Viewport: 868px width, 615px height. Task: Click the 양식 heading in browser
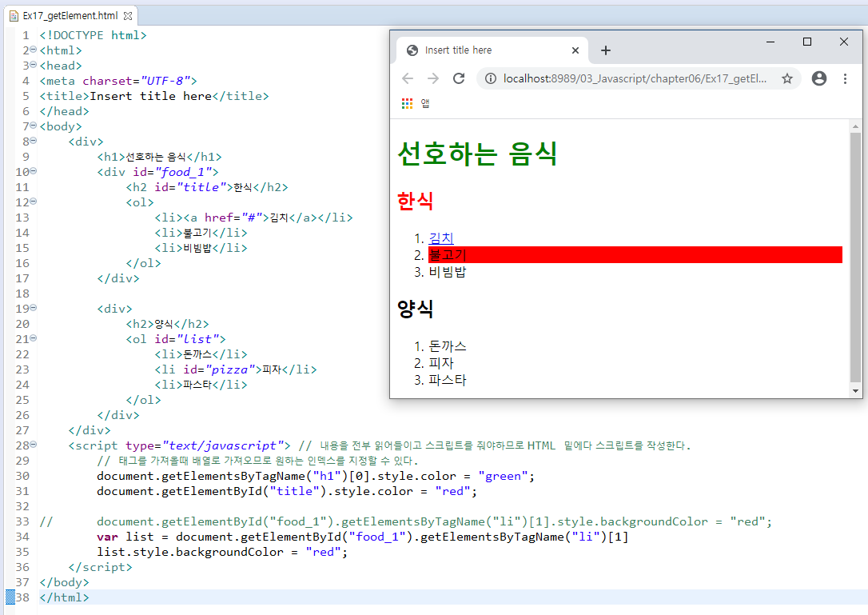415,309
